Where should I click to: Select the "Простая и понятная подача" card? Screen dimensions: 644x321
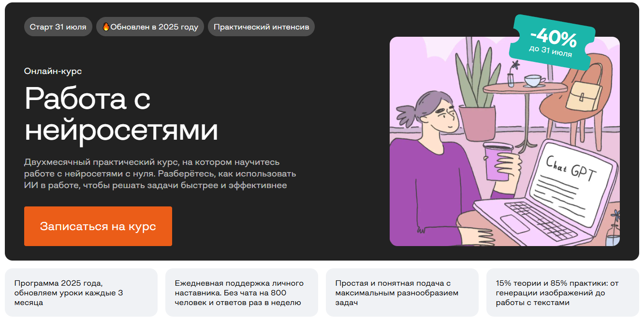point(402,292)
